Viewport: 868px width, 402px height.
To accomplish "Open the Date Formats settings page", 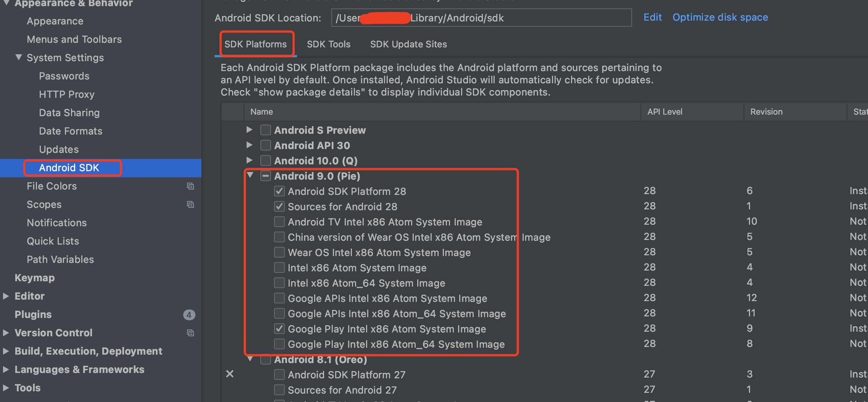I will point(71,131).
